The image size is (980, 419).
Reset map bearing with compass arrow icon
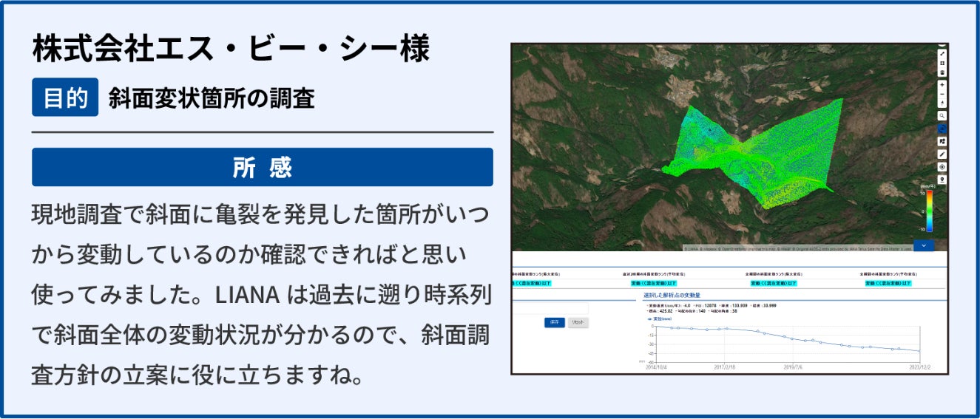pyautogui.click(x=942, y=103)
